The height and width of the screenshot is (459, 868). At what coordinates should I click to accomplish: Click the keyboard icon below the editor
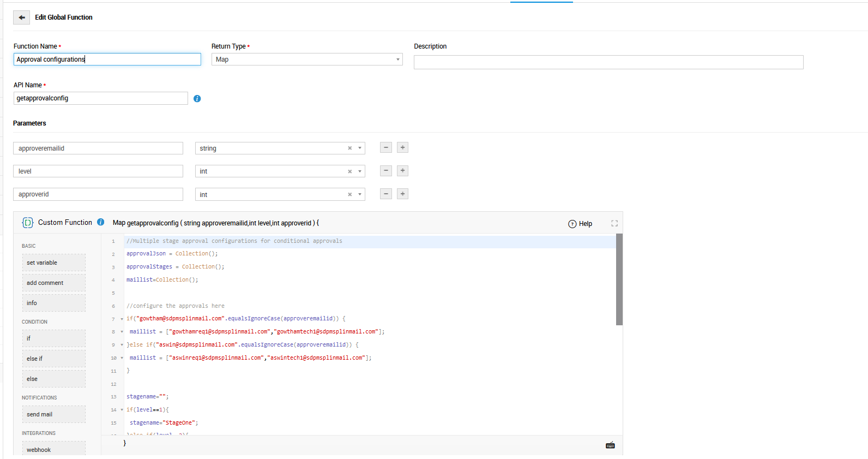[x=610, y=445]
